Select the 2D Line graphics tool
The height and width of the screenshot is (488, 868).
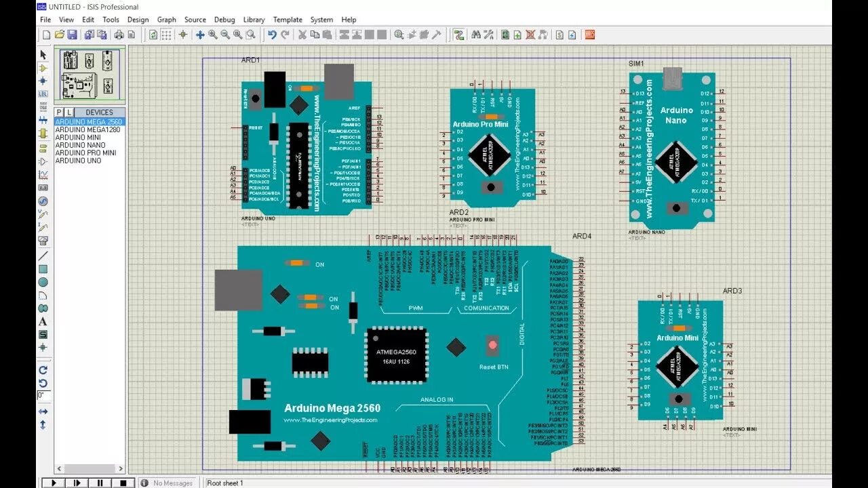43,256
